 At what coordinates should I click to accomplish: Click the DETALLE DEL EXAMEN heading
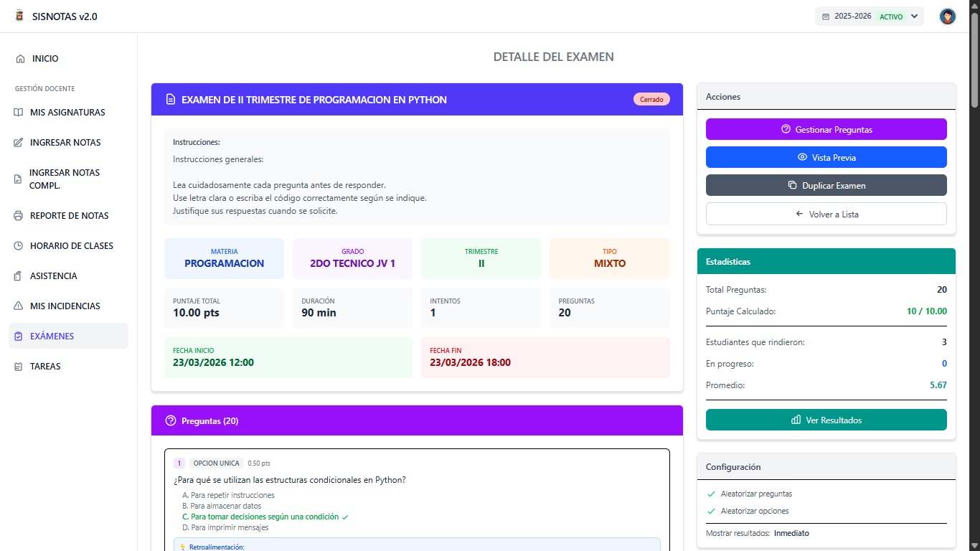554,57
